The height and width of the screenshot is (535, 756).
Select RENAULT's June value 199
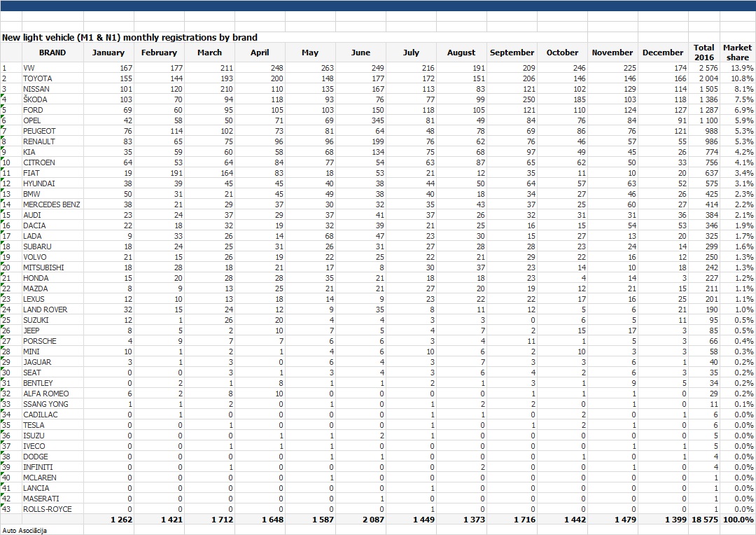360,141
